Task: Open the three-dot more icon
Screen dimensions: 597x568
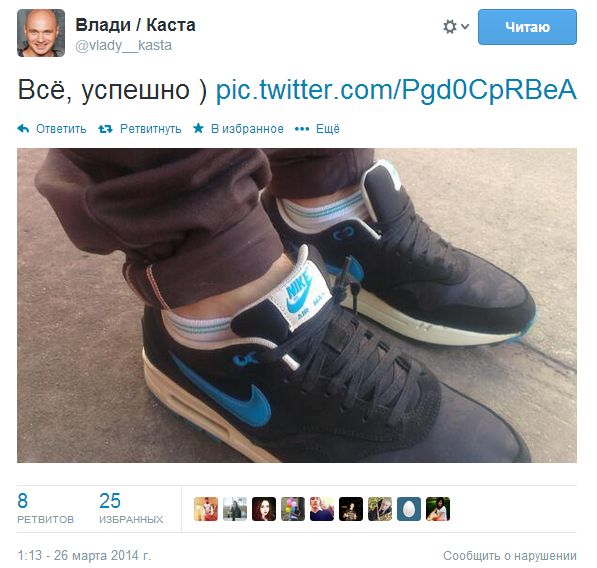Action: 302,129
